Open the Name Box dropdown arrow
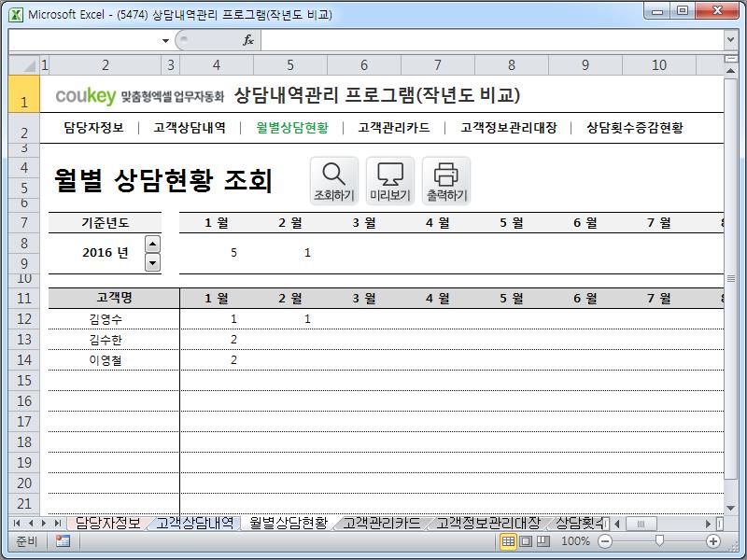The width and height of the screenshot is (747, 560). point(165,41)
